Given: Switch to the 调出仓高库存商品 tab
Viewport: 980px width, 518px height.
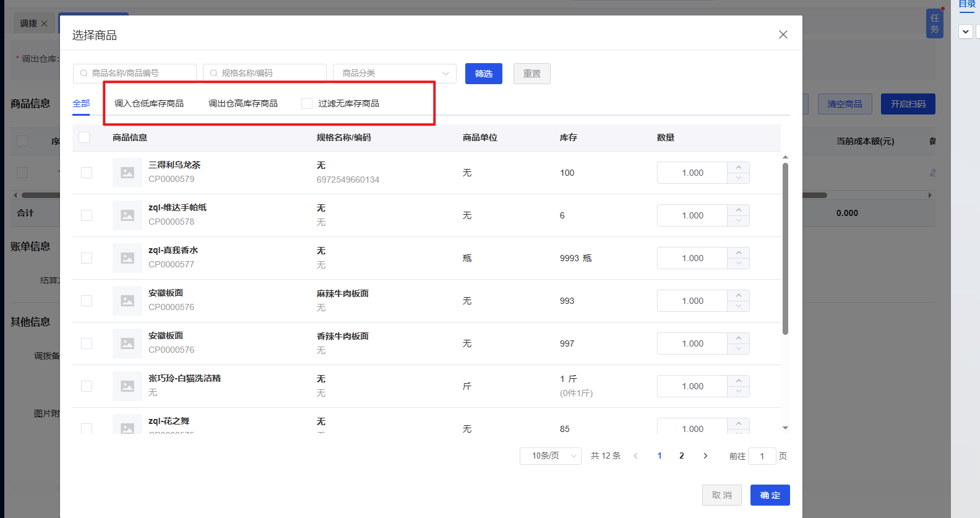Looking at the screenshot, I should (243, 103).
